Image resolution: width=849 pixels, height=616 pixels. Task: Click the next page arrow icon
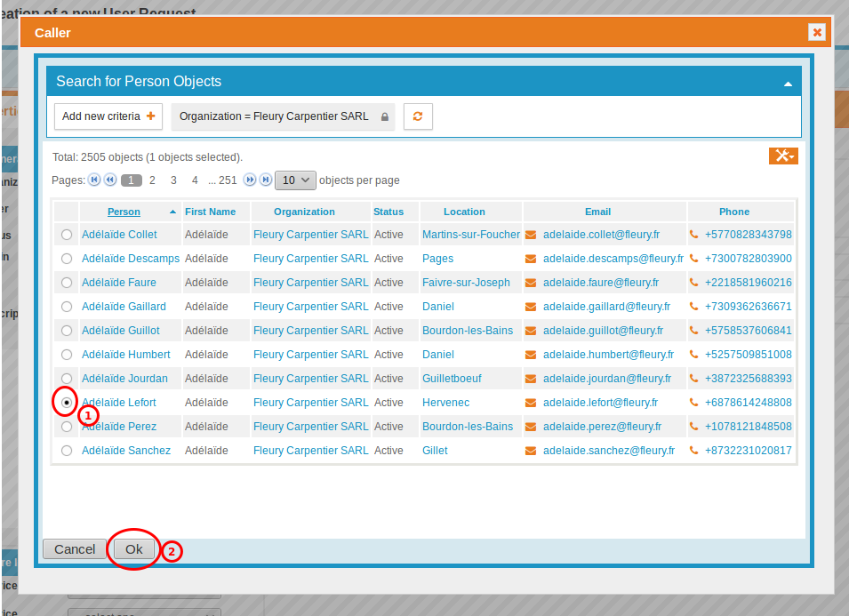tap(250, 180)
